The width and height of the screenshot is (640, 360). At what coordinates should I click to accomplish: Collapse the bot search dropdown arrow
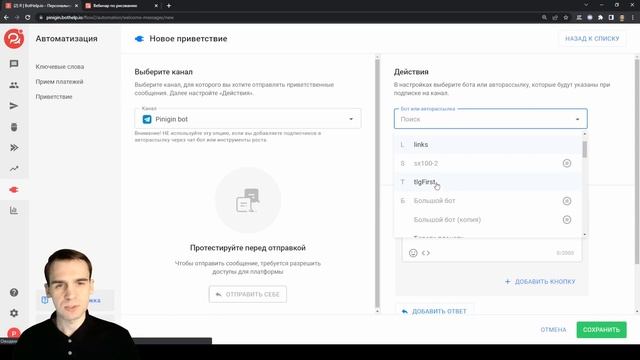point(577,119)
